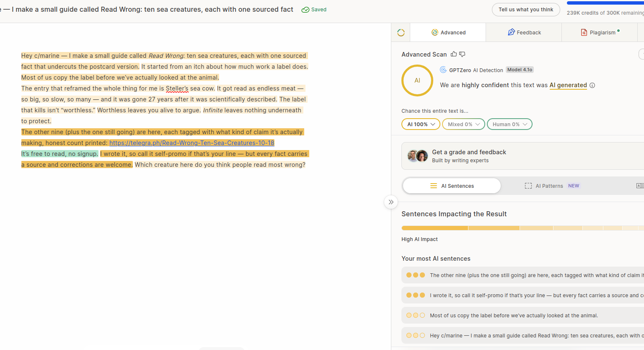Click the "Advanced Scan" heading
Image resolution: width=644 pixels, height=350 pixels.
pyautogui.click(x=424, y=54)
